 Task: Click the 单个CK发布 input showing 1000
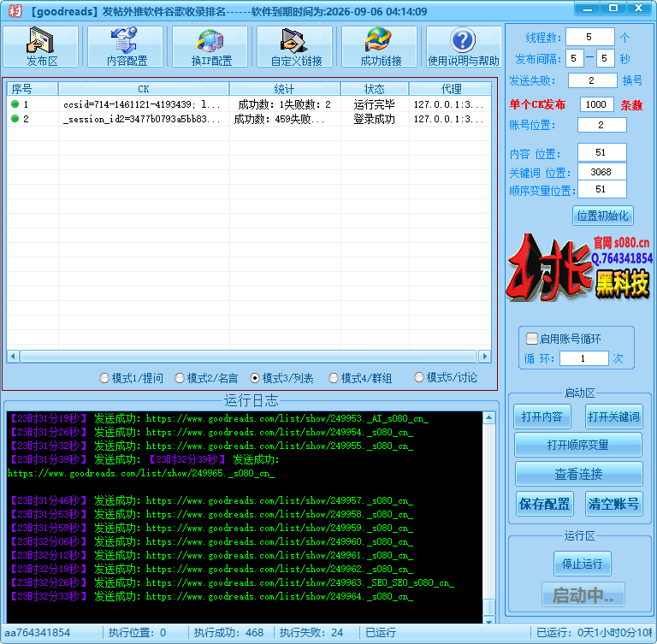click(596, 104)
